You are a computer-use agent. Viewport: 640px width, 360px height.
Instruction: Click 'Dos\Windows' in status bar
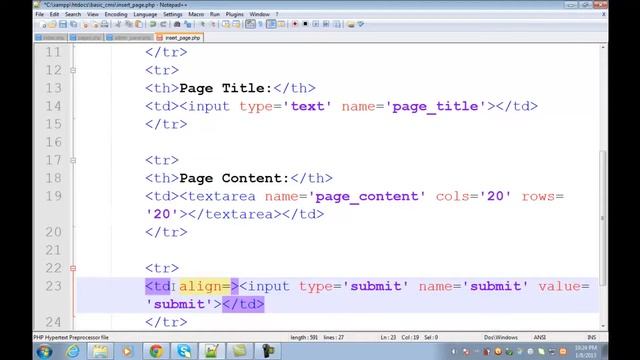pos(501,338)
